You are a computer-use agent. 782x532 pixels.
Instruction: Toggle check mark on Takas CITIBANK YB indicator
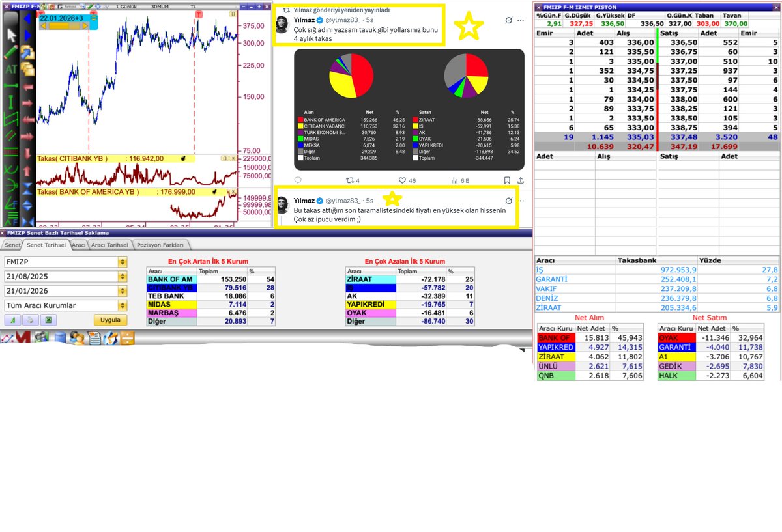coord(183,158)
